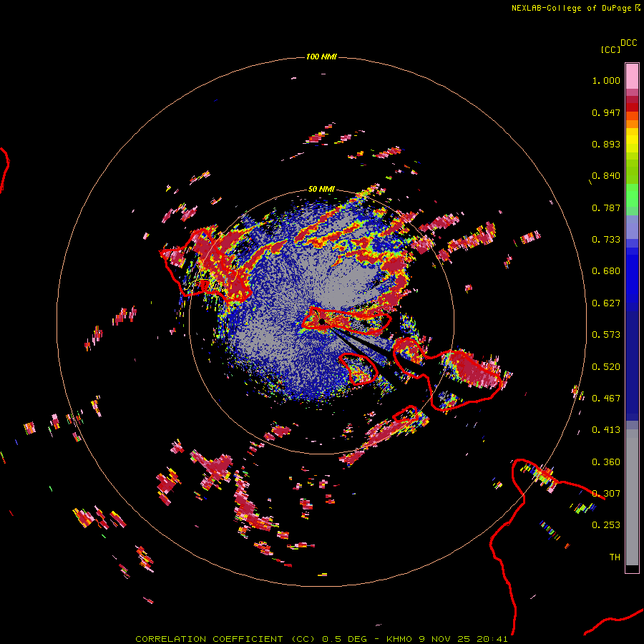
Task: Click the 100 NMI range ring label
Action: (x=321, y=57)
